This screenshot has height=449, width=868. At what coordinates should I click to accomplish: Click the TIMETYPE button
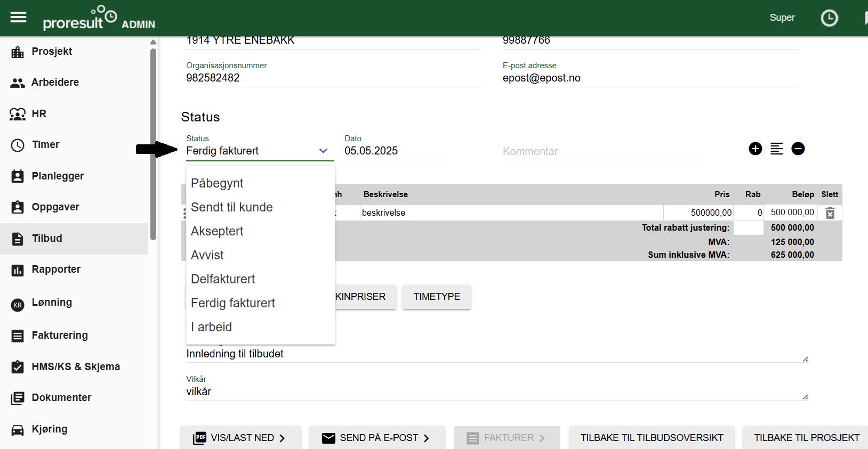(x=437, y=297)
